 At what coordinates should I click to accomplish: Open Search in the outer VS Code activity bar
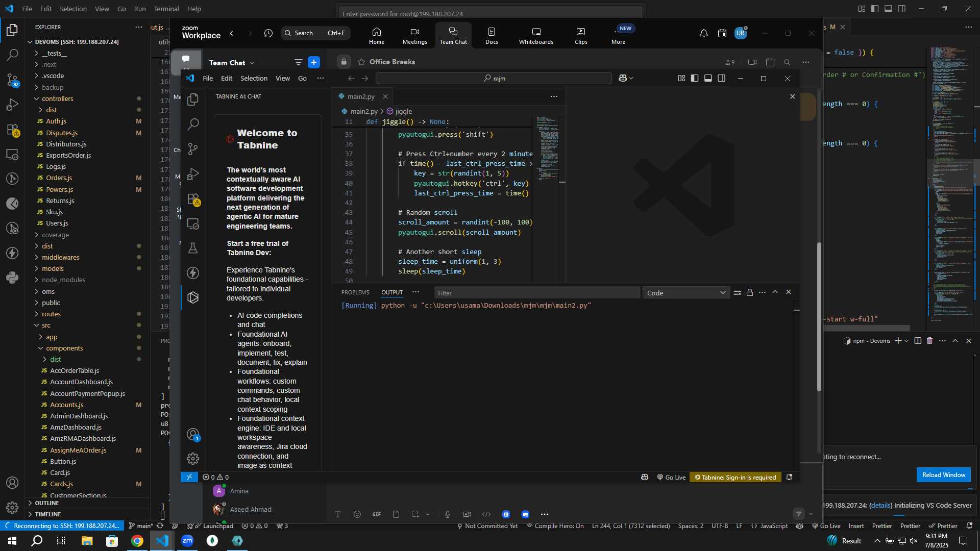(12, 55)
